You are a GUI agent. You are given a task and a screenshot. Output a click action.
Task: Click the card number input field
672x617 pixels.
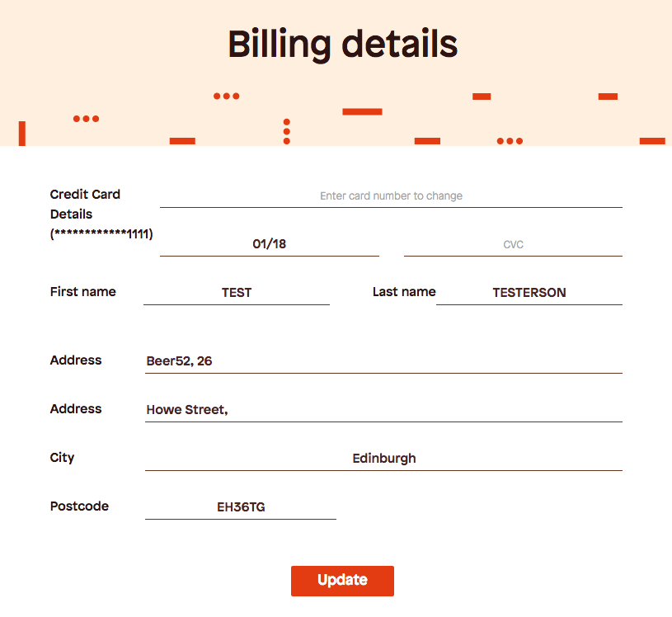click(x=391, y=196)
